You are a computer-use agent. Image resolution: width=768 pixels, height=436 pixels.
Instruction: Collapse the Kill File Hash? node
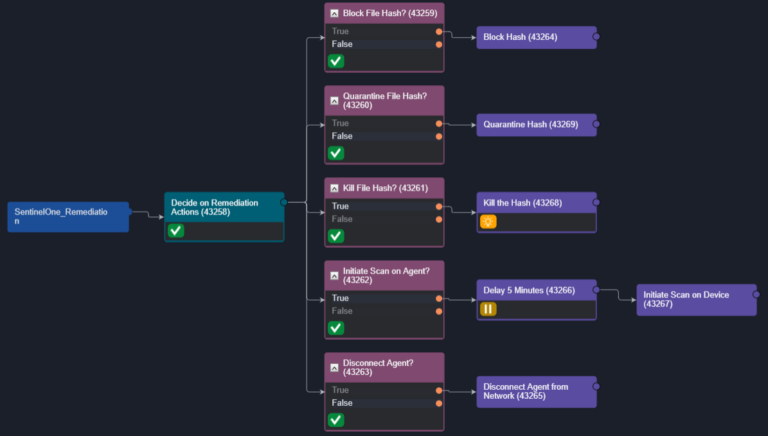[334, 188]
